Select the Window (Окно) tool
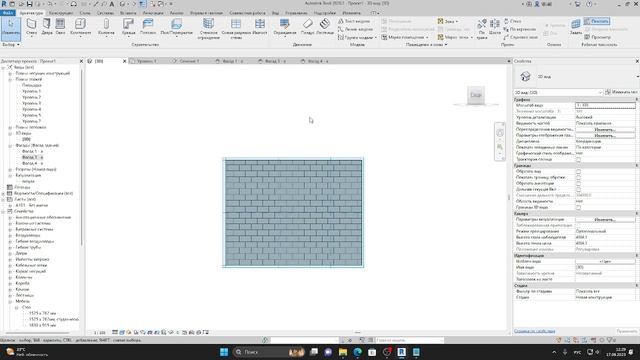 (60, 27)
